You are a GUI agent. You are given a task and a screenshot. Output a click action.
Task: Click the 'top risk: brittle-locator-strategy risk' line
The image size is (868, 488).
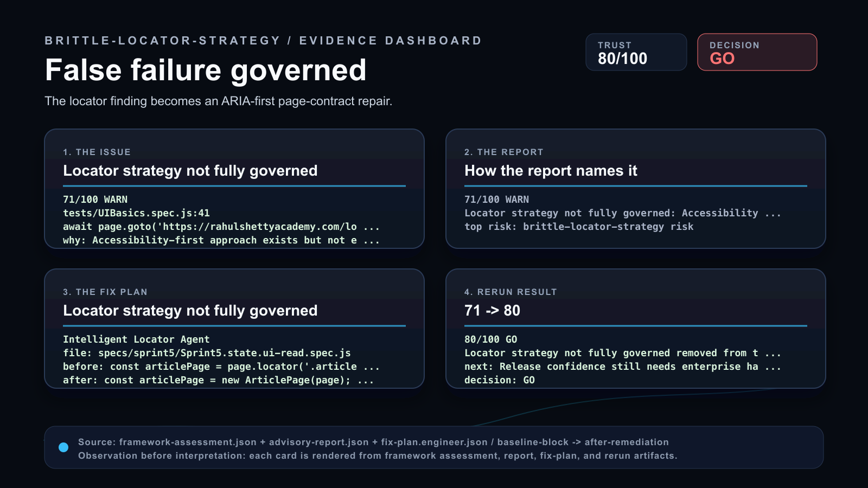coord(579,227)
